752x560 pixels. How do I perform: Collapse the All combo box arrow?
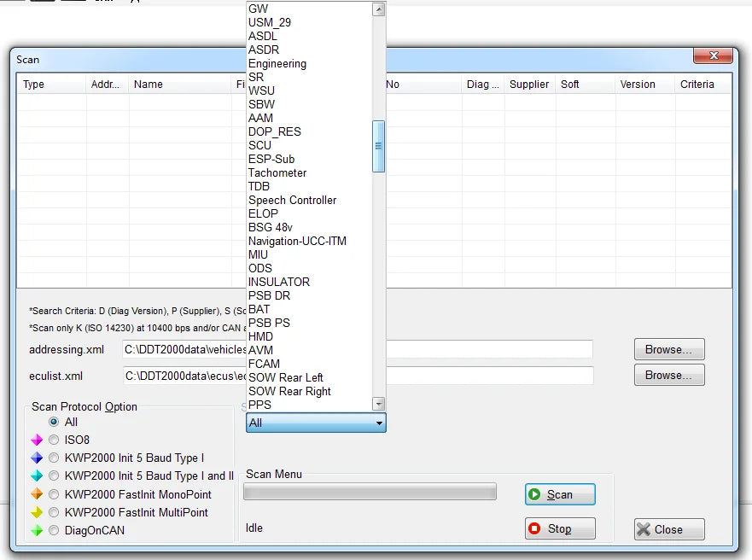pyautogui.click(x=379, y=423)
